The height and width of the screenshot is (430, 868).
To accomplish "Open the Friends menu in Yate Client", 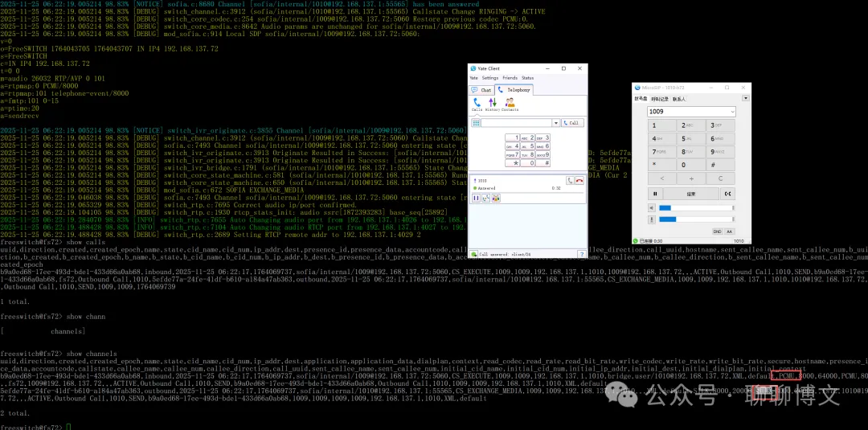I will pyautogui.click(x=510, y=78).
